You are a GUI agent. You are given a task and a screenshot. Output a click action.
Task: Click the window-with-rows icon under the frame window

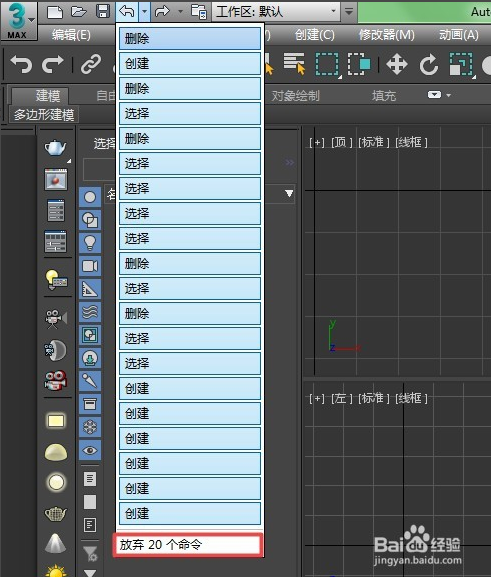[x=56, y=210]
